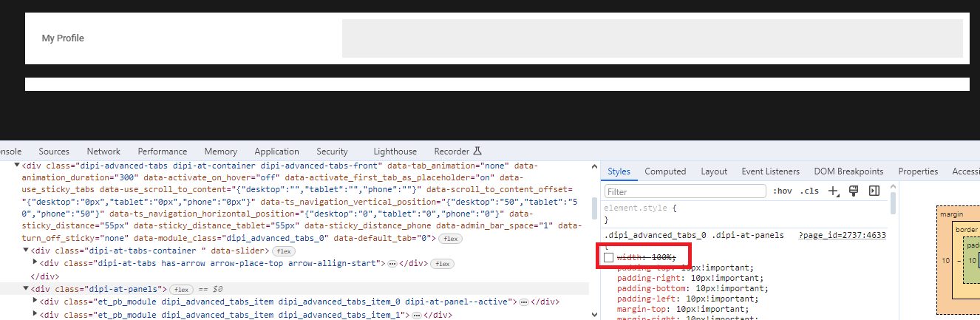Viewport: 980px width, 320px height.
Task: Click flex badge beside dipi-at-panels div
Action: pos(180,289)
